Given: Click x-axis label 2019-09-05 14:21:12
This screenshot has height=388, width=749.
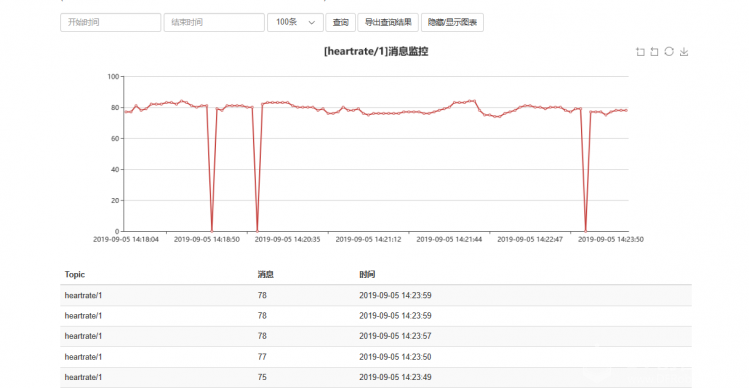Looking at the screenshot, I should (368, 239).
